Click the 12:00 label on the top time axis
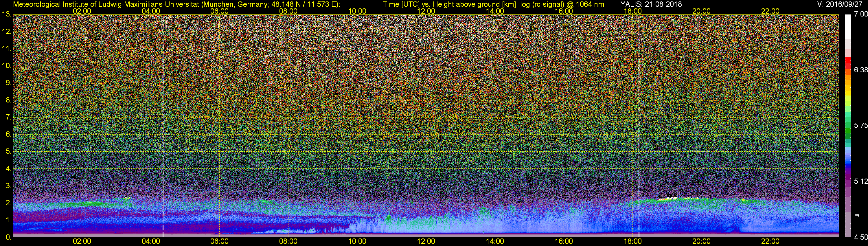This screenshot has width=868, height=246. [x=426, y=11]
